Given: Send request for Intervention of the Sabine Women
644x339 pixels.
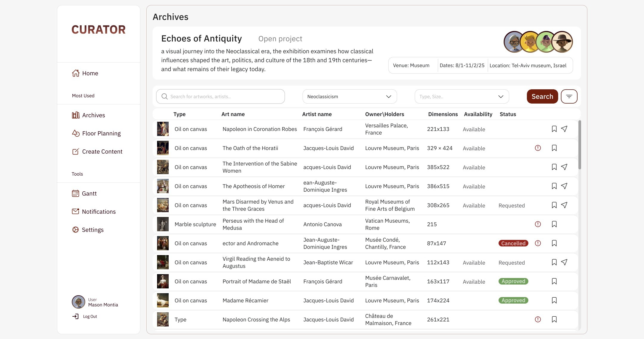Looking at the screenshot, I should pyautogui.click(x=564, y=167).
